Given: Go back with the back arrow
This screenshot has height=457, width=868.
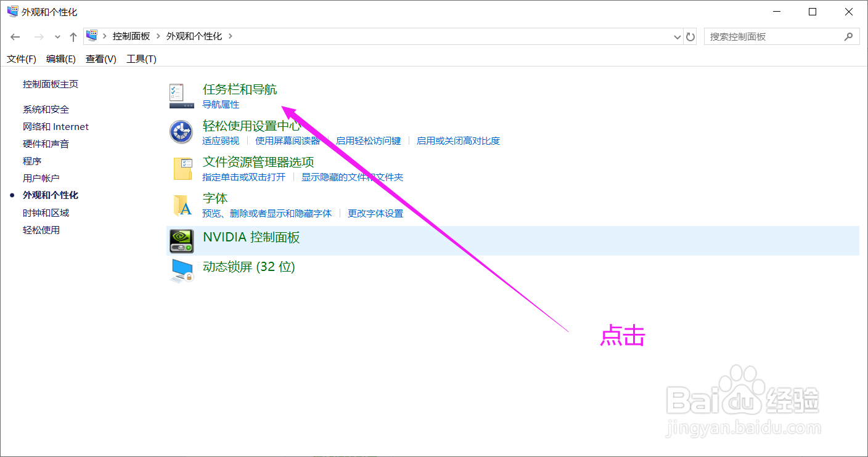Looking at the screenshot, I should pyautogui.click(x=15, y=37).
